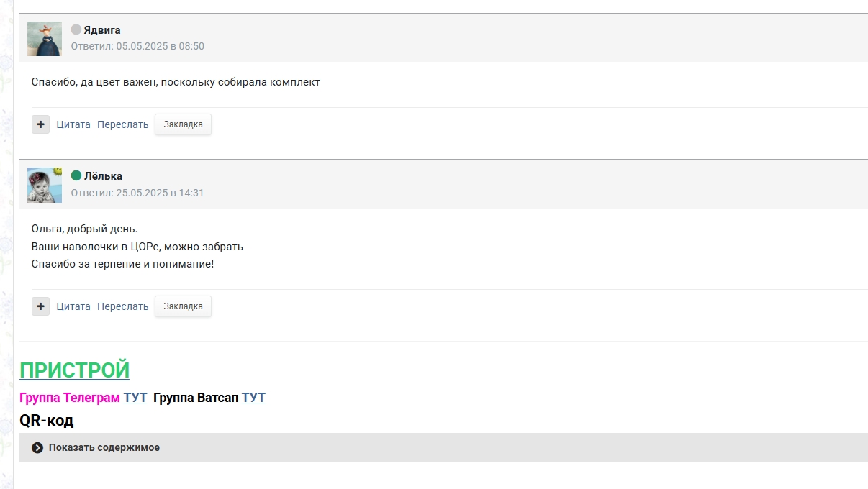Open the WhatsApp group ТУТ link
The height and width of the screenshot is (489, 868).
click(x=253, y=398)
